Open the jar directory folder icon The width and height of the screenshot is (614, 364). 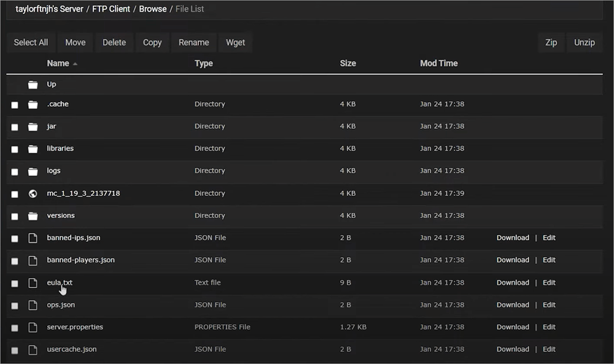click(33, 126)
